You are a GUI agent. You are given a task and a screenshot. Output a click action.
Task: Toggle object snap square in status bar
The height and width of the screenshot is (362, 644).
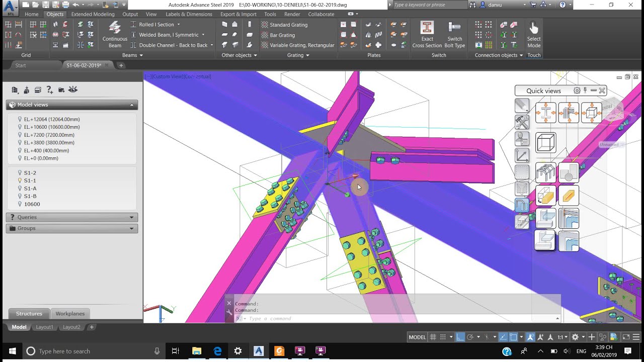(513, 337)
